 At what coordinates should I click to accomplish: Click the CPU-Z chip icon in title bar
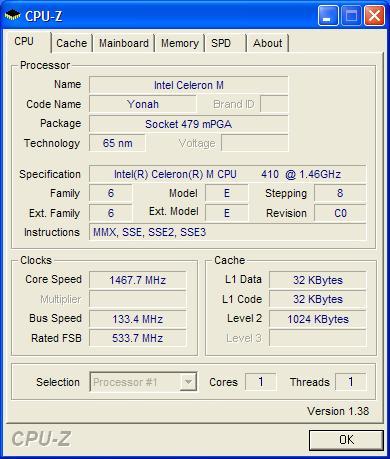click(x=12, y=15)
